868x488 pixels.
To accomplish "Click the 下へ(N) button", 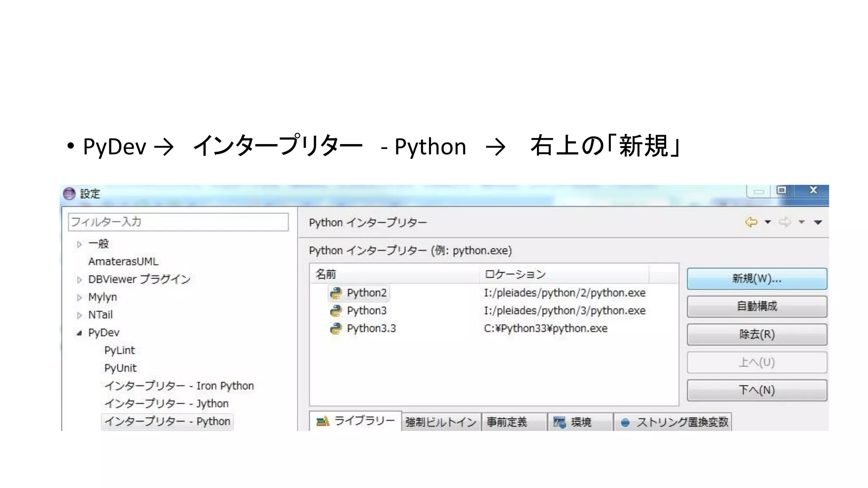I will point(757,390).
